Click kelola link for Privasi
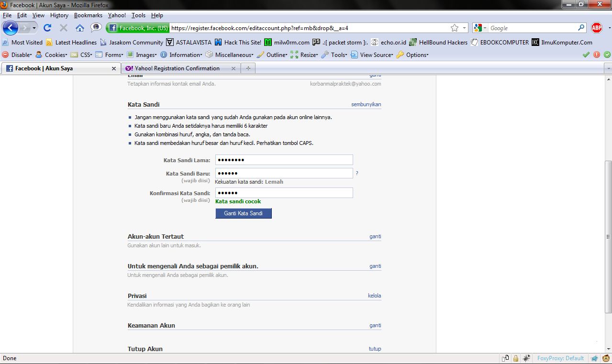 pos(375,296)
